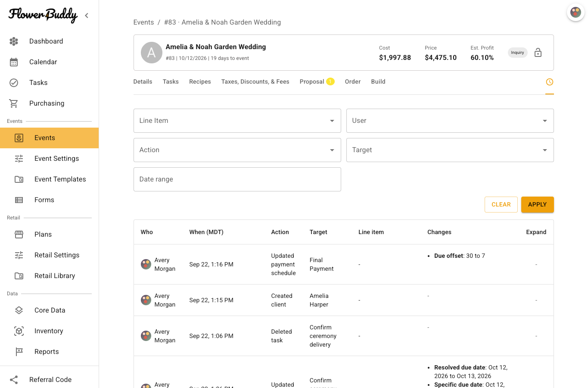Click the Purchasing cart icon
The width and height of the screenshot is (588, 388).
click(14, 103)
